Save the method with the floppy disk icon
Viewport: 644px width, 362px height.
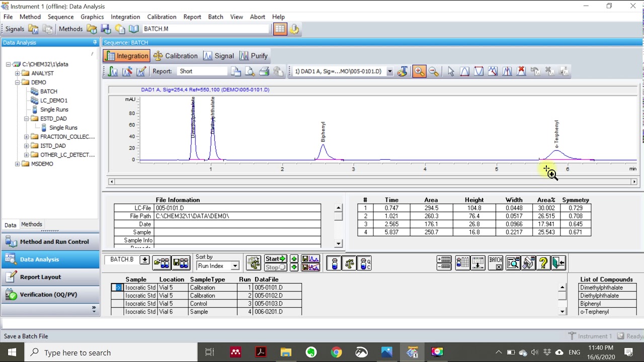106,29
